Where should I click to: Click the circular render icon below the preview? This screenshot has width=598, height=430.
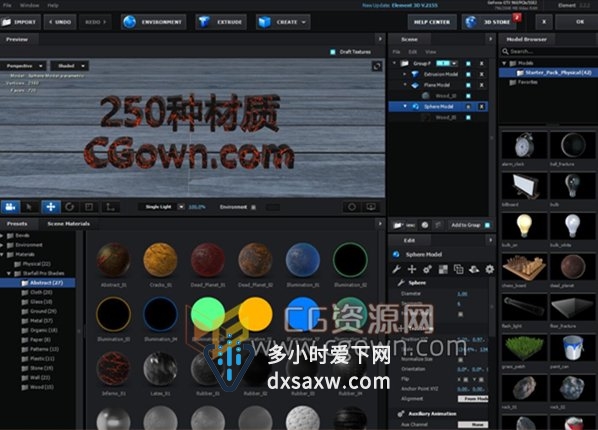pyautogui.click(x=352, y=207)
